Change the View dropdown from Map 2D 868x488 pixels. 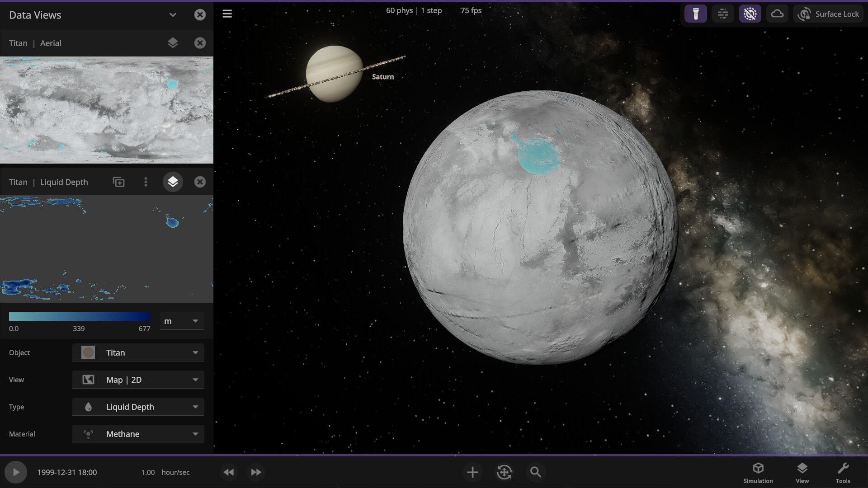138,380
